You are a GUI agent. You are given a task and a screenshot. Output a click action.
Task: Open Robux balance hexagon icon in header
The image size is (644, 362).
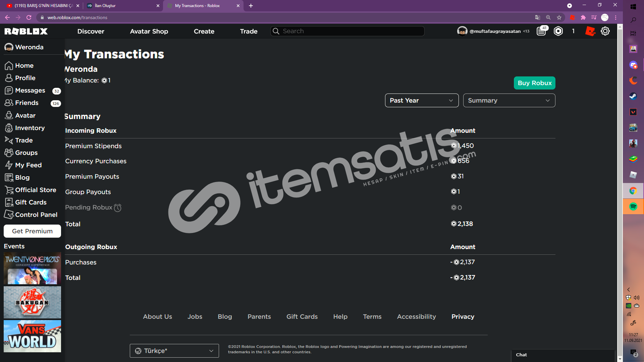pyautogui.click(x=558, y=31)
